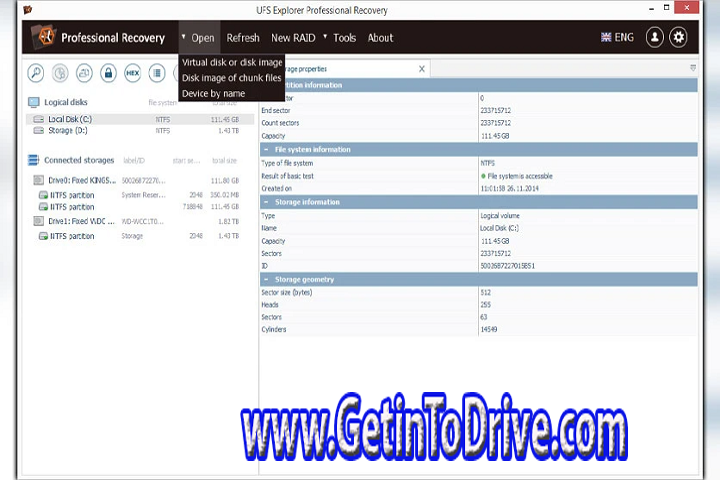Select the 350.02 MB NTFS partition
Image resolution: width=720 pixels, height=480 pixels.
[x=140, y=195]
